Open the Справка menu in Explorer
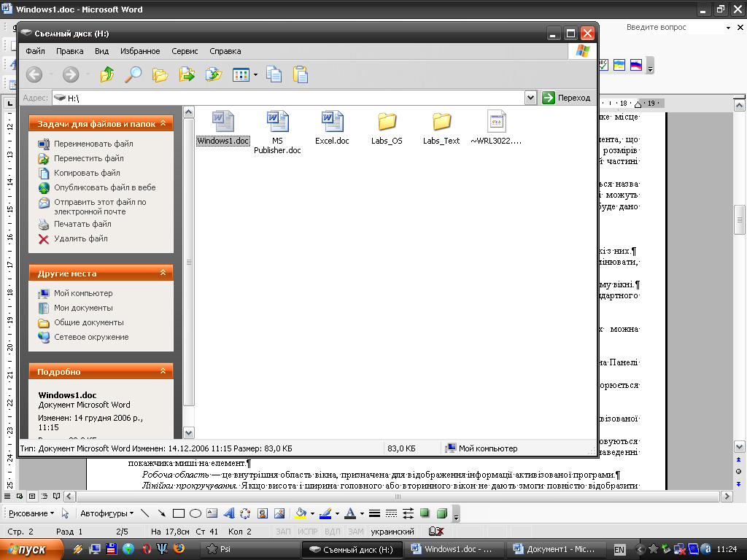Viewport: 747px width, 560px height. pyautogui.click(x=225, y=51)
